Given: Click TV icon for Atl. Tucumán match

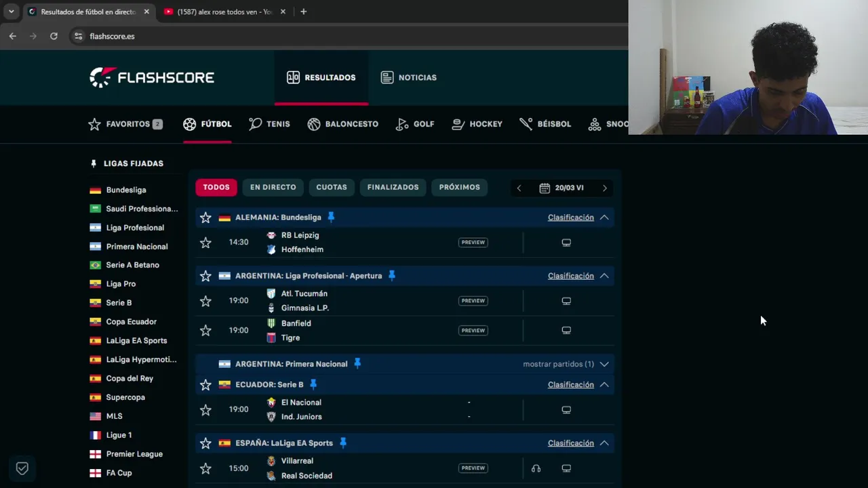Looking at the screenshot, I should (x=566, y=300).
